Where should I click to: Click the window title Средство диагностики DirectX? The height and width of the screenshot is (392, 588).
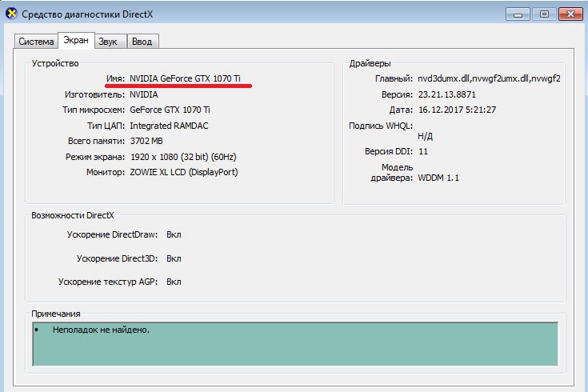[87, 14]
